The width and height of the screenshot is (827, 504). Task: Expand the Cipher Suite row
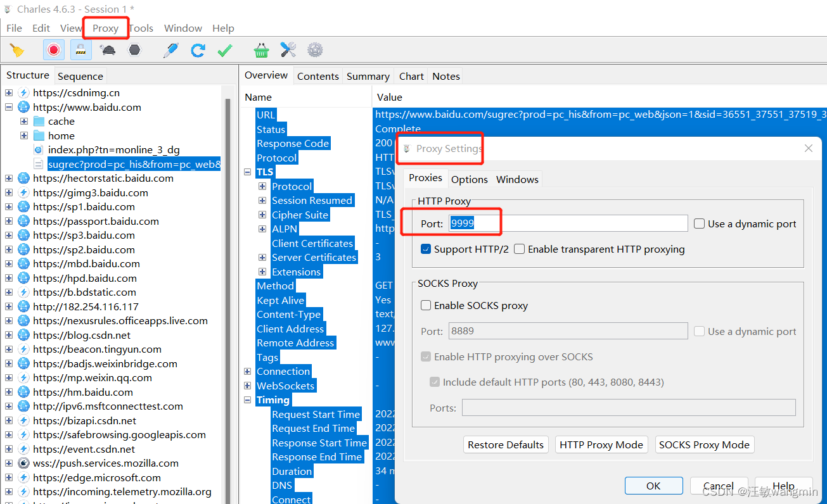262,215
